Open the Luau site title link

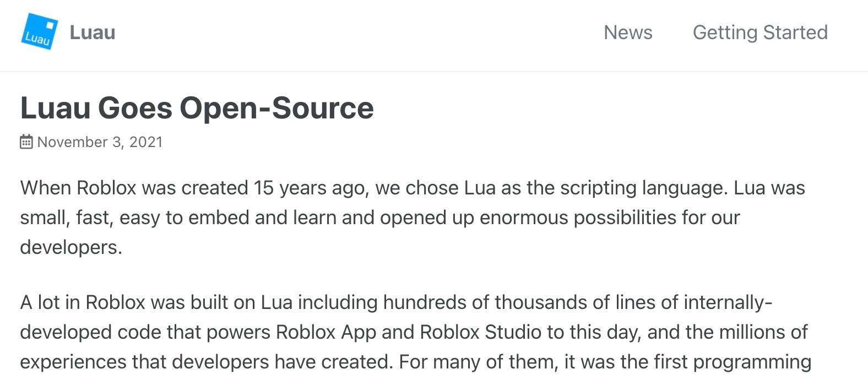coord(93,32)
